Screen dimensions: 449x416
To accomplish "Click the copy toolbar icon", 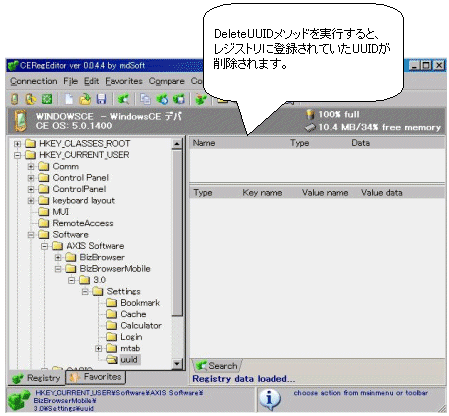I will pos(145,99).
